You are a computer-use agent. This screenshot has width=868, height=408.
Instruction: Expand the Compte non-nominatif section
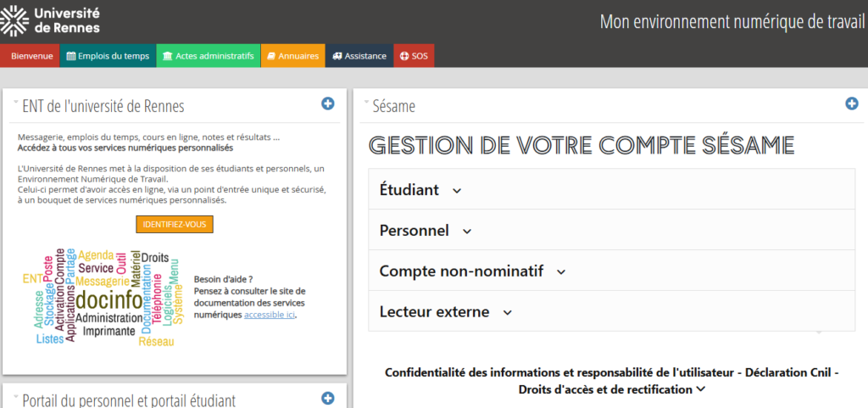(x=612, y=271)
